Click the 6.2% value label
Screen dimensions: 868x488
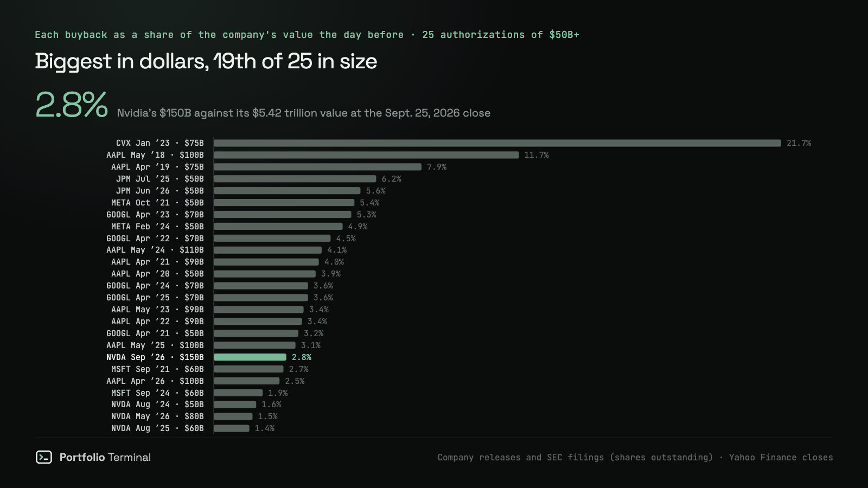tap(392, 179)
